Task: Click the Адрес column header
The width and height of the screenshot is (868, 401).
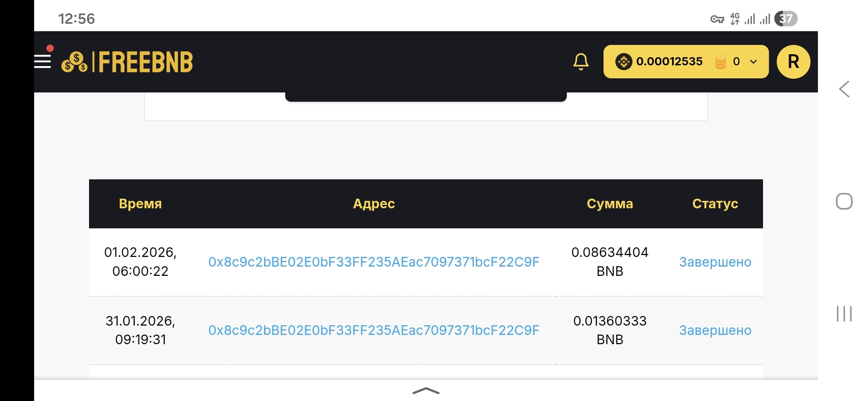Action: (374, 204)
